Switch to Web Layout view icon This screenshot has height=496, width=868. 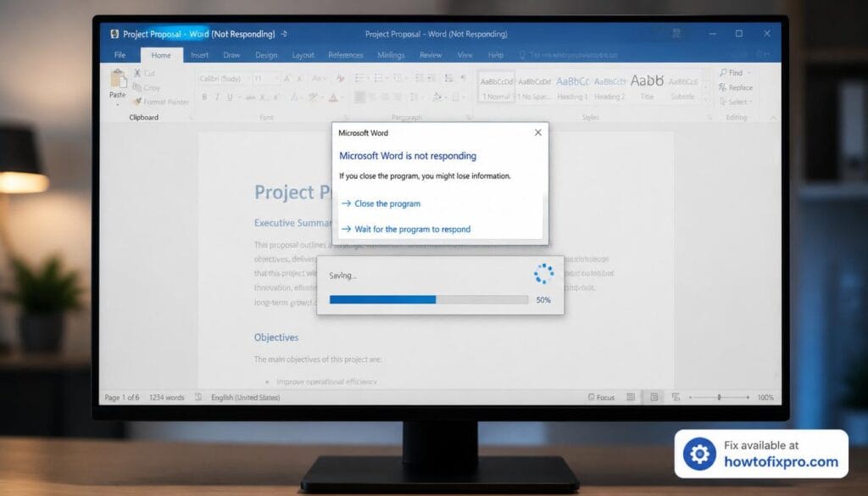676,397
